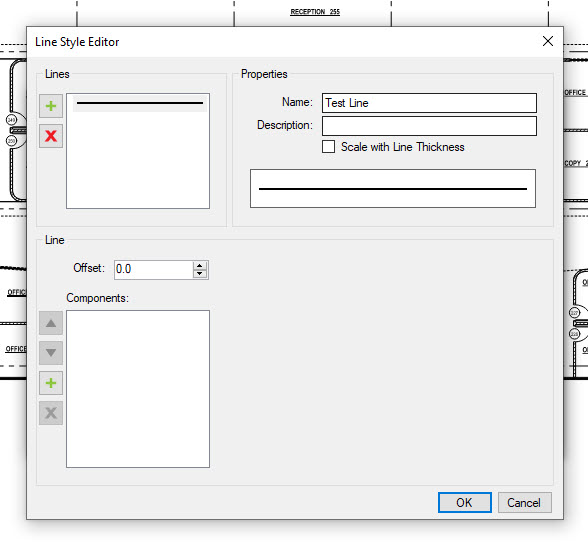Click the Offset numeric input field
The image size is (588, 548).
(x=154, y=269)
